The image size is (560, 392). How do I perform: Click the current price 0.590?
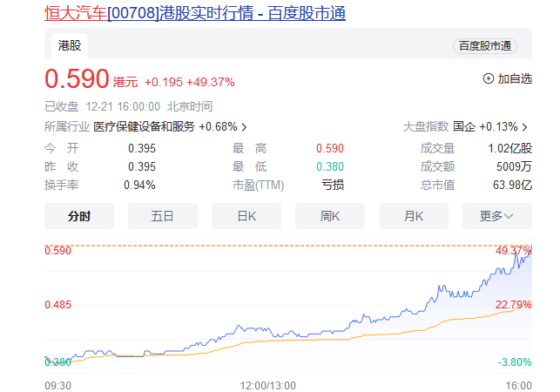point(77,79)
